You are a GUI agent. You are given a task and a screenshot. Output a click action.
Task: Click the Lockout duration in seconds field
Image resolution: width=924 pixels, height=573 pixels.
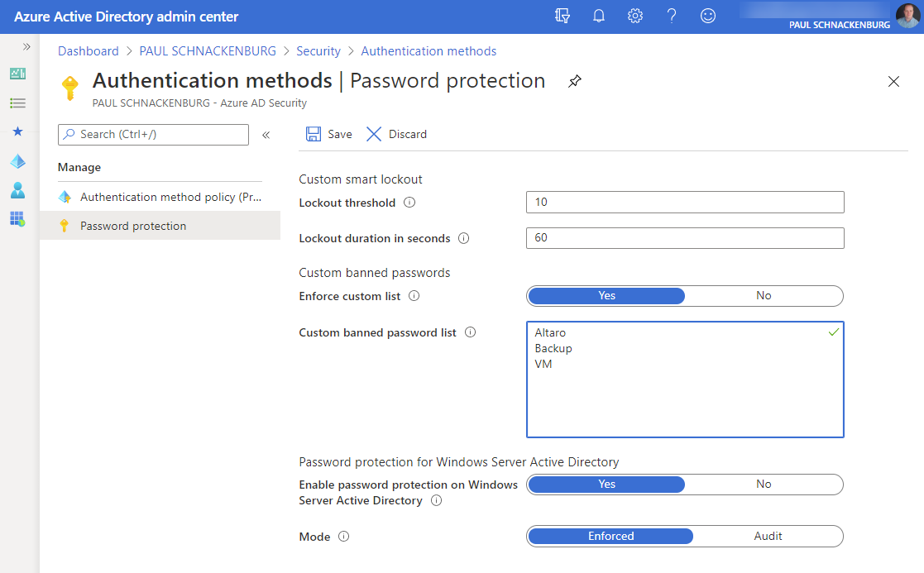tap(685, 238)
